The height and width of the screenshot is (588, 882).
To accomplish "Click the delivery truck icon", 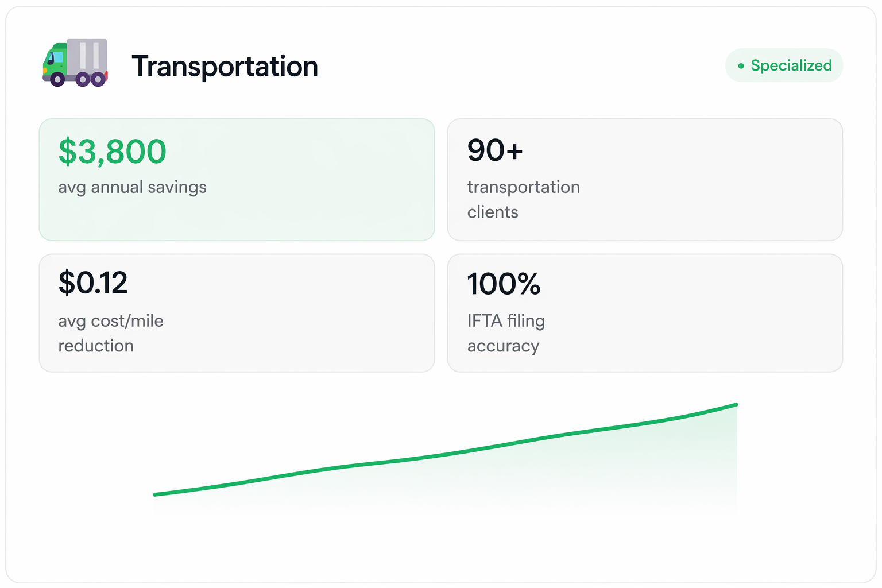I will 75,63.
